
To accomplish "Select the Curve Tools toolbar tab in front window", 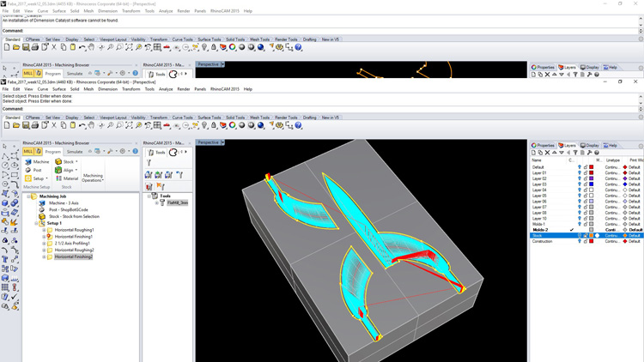I will point(182,118).
